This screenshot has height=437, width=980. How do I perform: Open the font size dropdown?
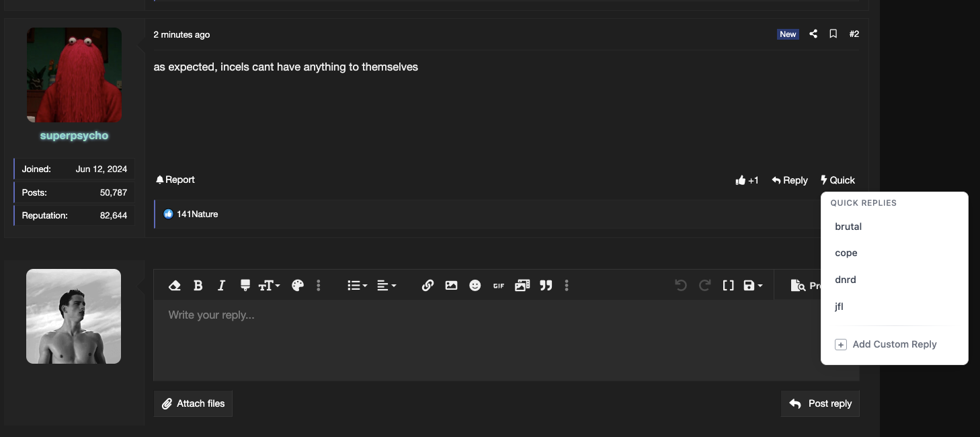269,286
